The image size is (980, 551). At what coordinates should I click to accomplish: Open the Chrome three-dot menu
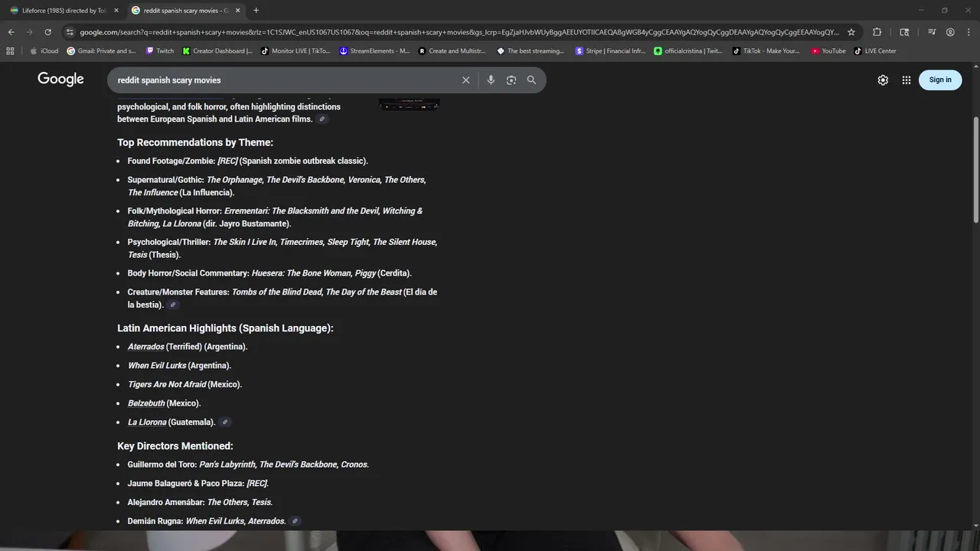click(x=969, y=32)
